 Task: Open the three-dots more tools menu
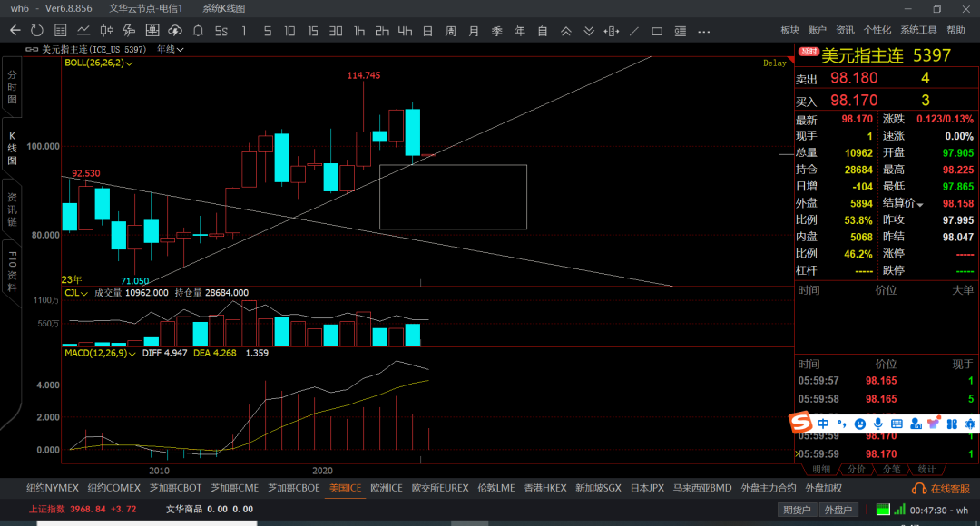(704, 31)
